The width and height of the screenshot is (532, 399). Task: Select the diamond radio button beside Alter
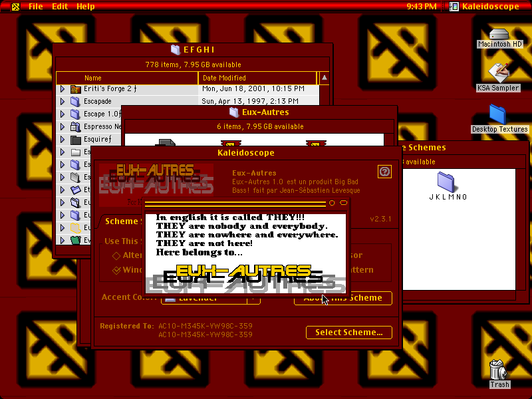pos(116,255)
